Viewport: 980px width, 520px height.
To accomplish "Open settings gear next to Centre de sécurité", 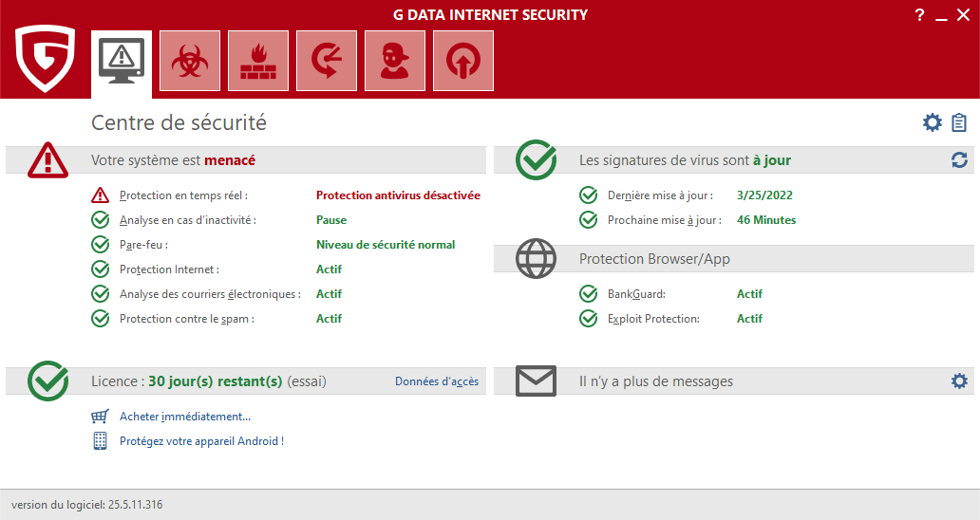I will pos(932,122).
